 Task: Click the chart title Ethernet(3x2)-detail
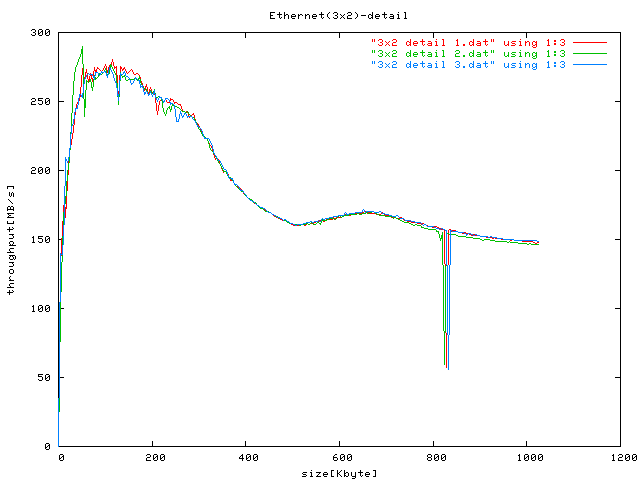[x=324, y=16]
